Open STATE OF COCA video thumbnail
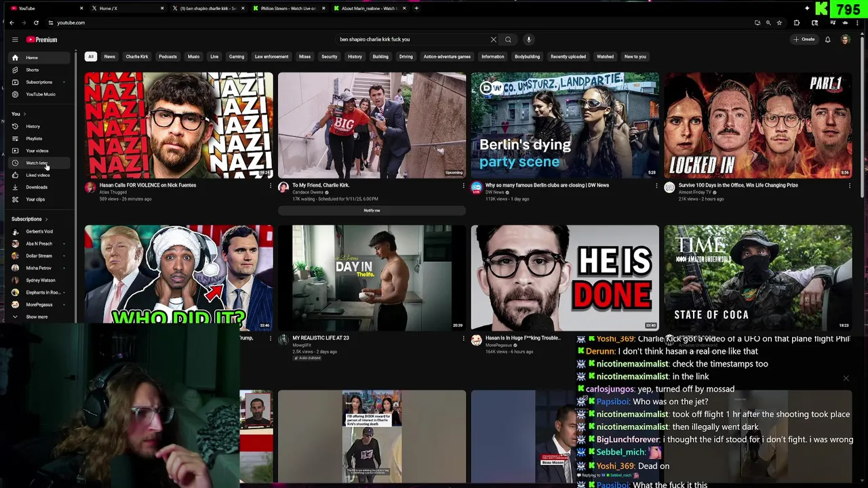Image resolution: width=868 pixels, height=488 pixels. coord(758,278)
